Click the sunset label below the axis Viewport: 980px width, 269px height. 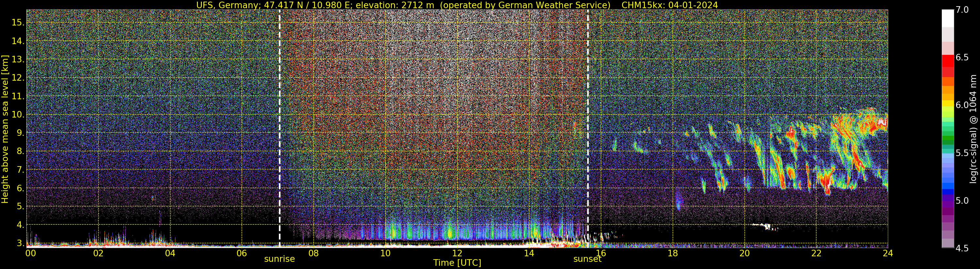click(x=587, y=259)
